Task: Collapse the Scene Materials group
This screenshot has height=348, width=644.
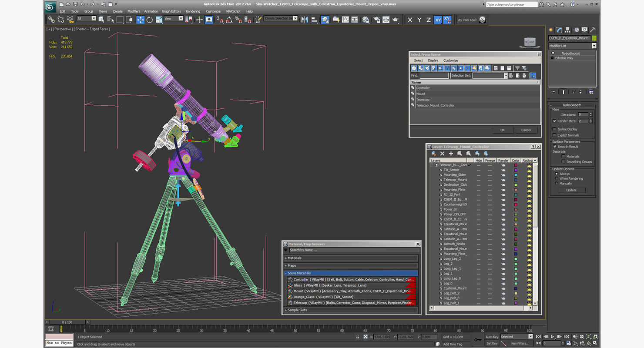Action: (x=351, y=273)
